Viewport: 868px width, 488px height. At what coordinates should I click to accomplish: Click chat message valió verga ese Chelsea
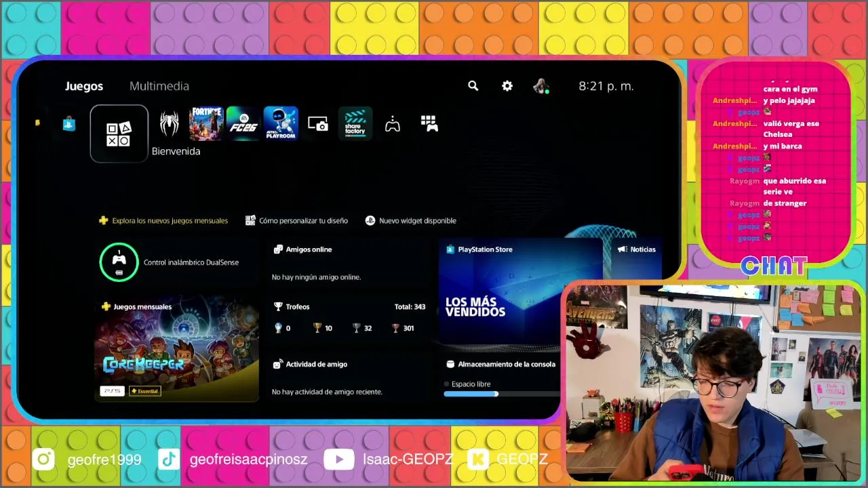(791, 129)
